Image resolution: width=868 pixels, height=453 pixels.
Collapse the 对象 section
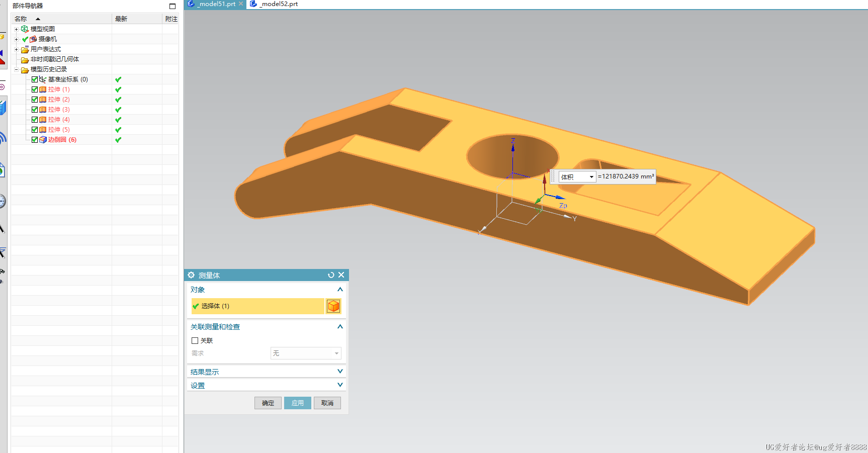click(340, 289)
